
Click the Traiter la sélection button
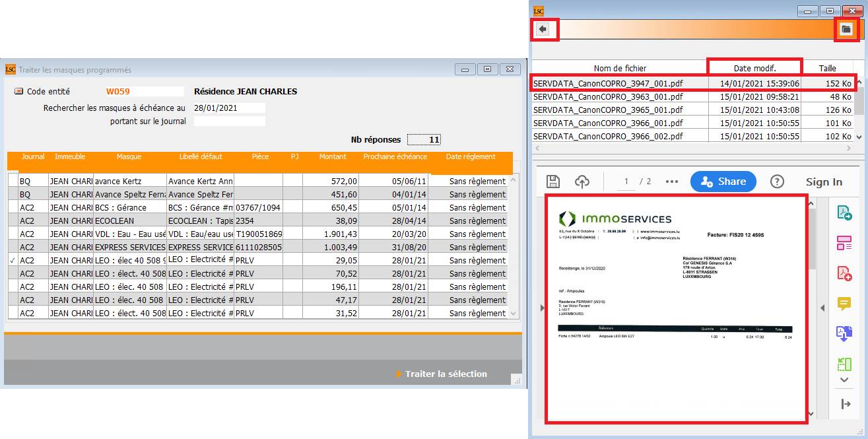(x=441, y=374)
